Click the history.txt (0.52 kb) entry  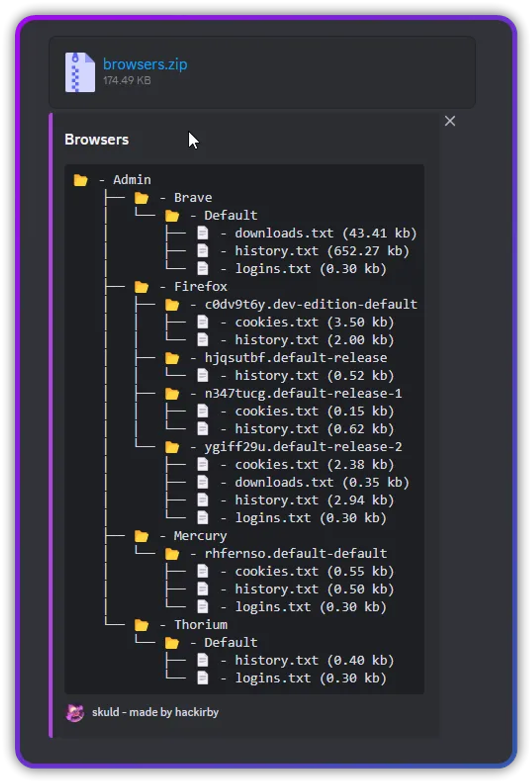(x=314, y=376)
